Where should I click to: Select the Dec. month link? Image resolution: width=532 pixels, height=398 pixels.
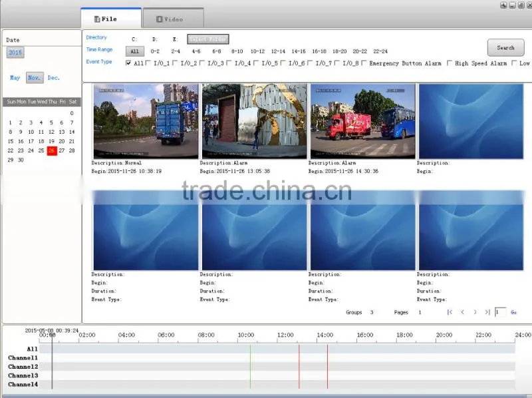54,78
